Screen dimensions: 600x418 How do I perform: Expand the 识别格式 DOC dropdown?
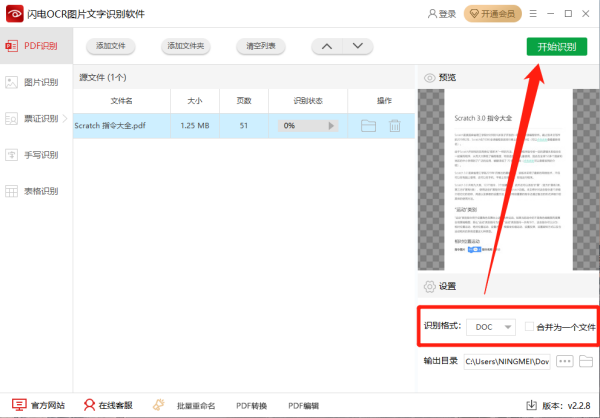493,327
